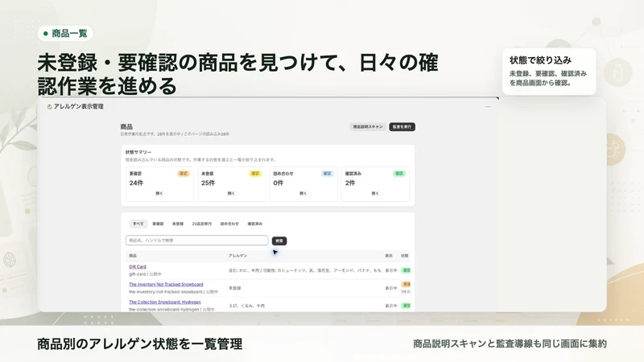Open the three-dot menu at top right
The image size is (644, 362).
point(488,107)
